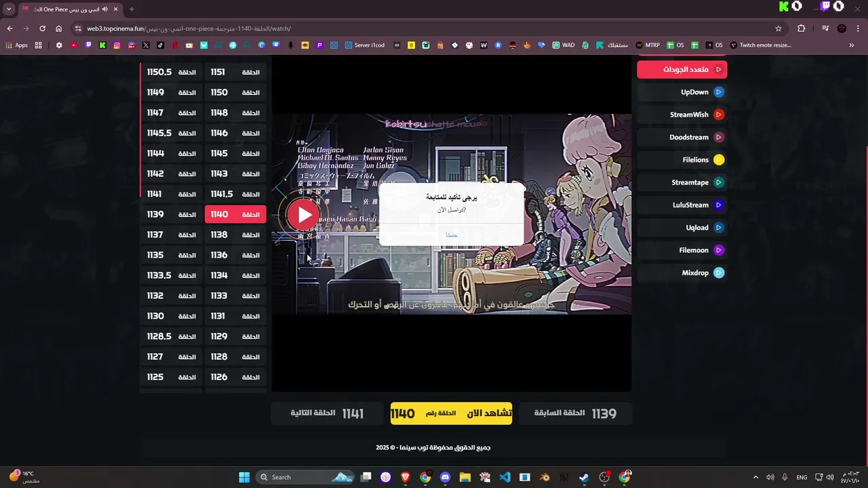Image resolution: width=868 pixels, height=488 pixels.
Task: Open episode 1139 in the episode list
Action: coord(172,214)
